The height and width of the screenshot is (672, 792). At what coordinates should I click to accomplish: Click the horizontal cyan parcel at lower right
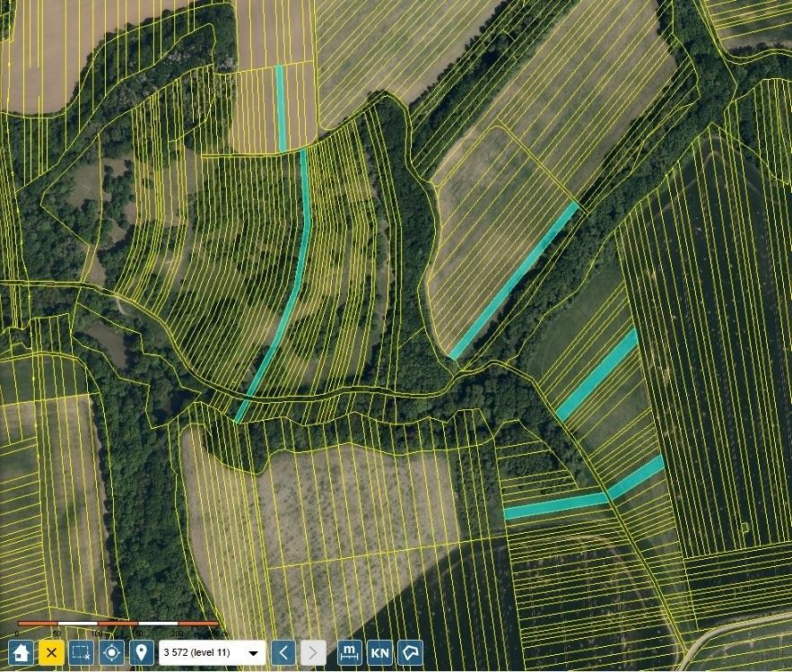(556, 506)
